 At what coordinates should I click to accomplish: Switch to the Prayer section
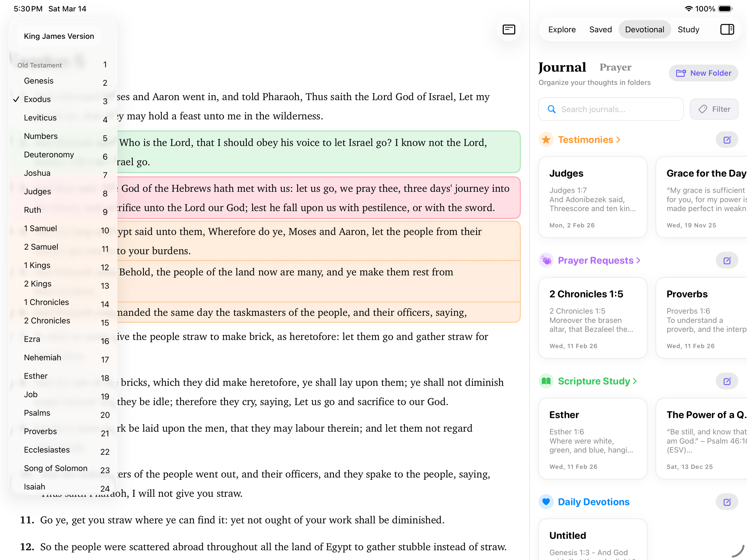[615, 67]
